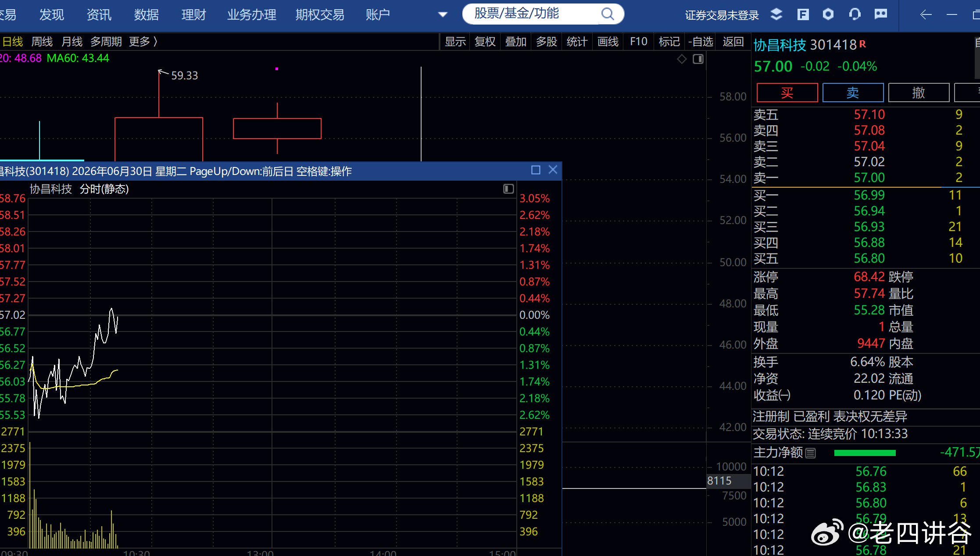Open the 业务办理 menu
980x556 pixels.
coord(252,15)
